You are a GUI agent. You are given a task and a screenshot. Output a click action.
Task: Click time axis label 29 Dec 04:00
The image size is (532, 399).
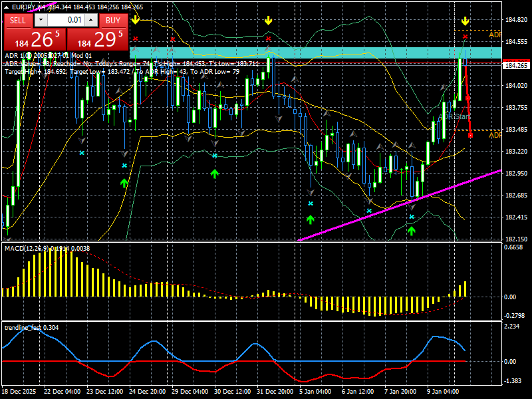(x=190, y=391)
